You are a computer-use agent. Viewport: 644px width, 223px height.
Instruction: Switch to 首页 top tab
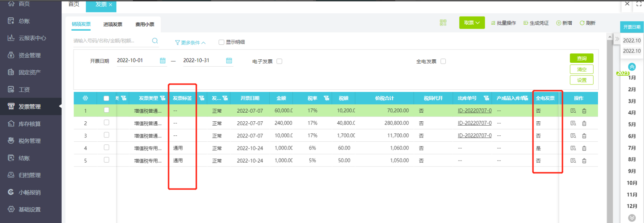(x=74, y=4)
